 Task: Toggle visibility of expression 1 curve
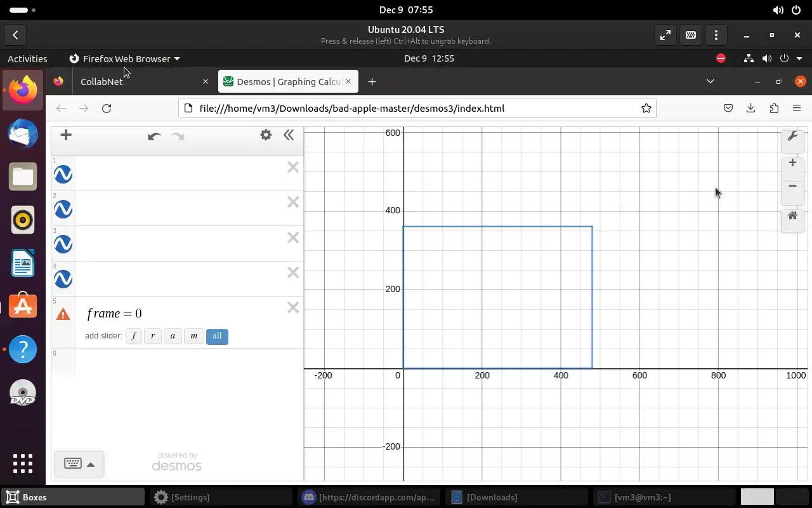click(63, 174)
